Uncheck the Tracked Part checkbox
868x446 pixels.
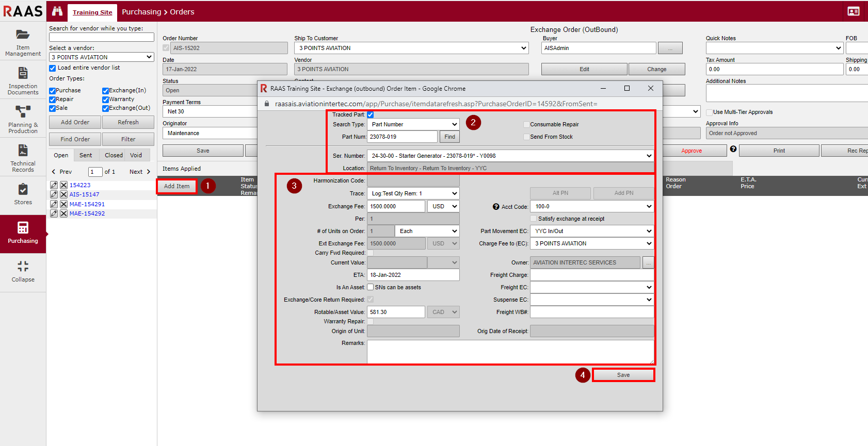pos(370,114)
